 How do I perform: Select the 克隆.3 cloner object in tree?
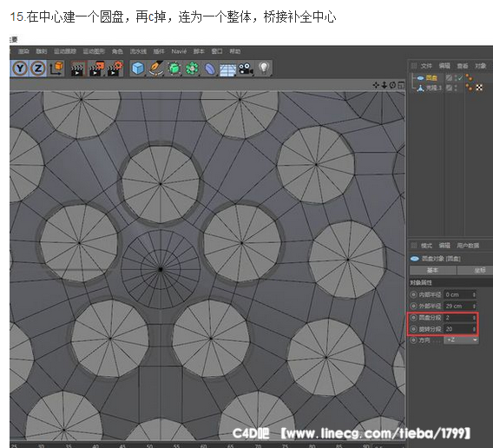pyautogui.click(x=434, y=88)
